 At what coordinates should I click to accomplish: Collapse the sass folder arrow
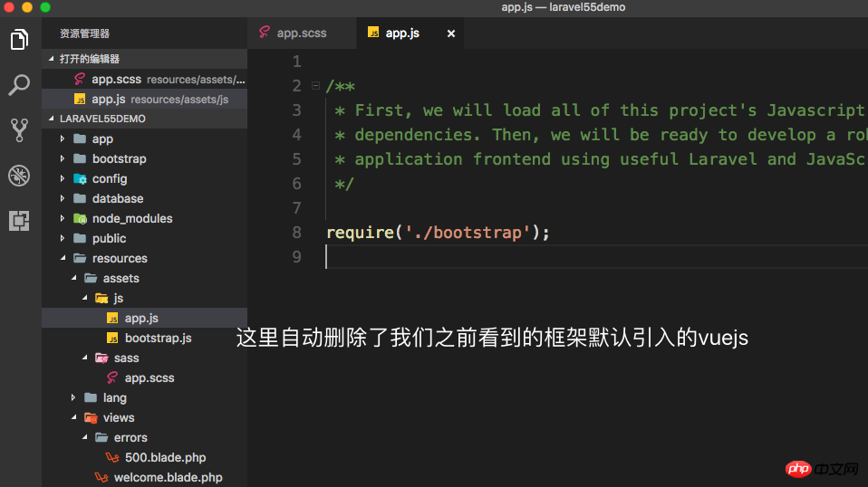[x=84, y=357]
